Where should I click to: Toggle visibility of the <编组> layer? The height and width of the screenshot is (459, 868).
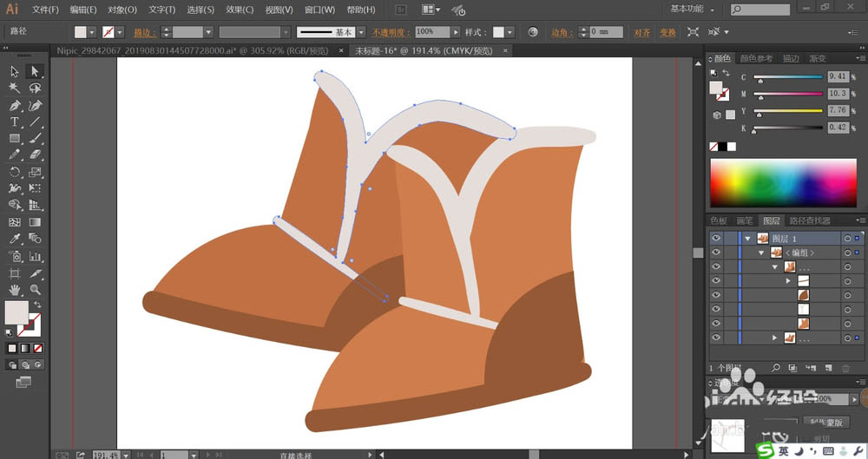coord(716,252)
